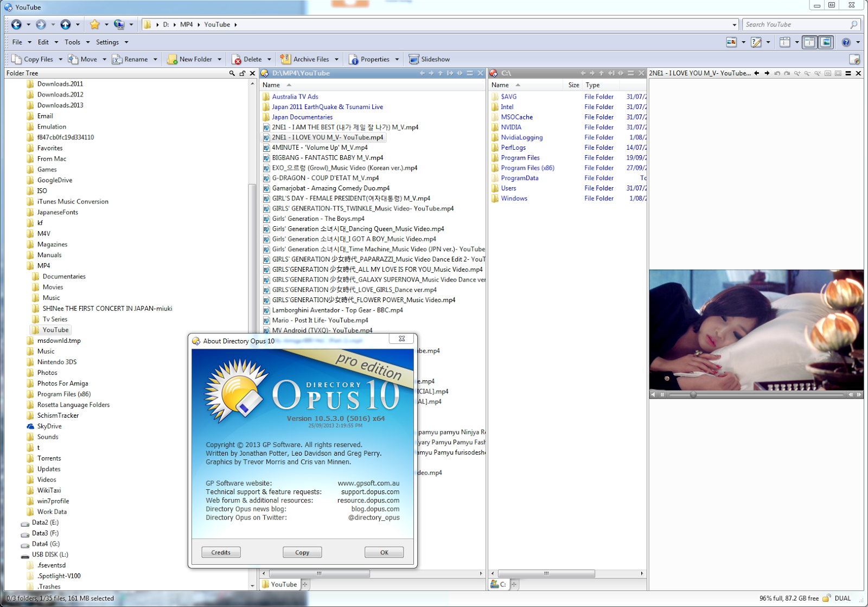Click copy-to-right icon in left pane header
Image resolution: width=868 pixels, height=607 pixels.
(x=450, y=73)
